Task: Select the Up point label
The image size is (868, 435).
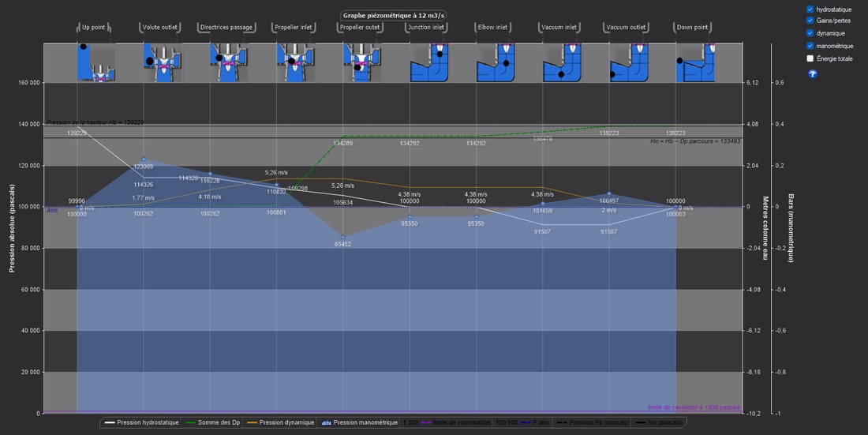Action: tap(93, 27)
